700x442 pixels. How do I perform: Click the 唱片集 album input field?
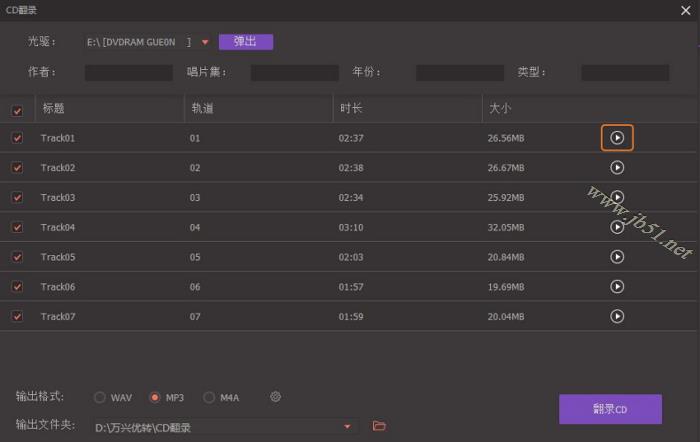coord(295,73)
